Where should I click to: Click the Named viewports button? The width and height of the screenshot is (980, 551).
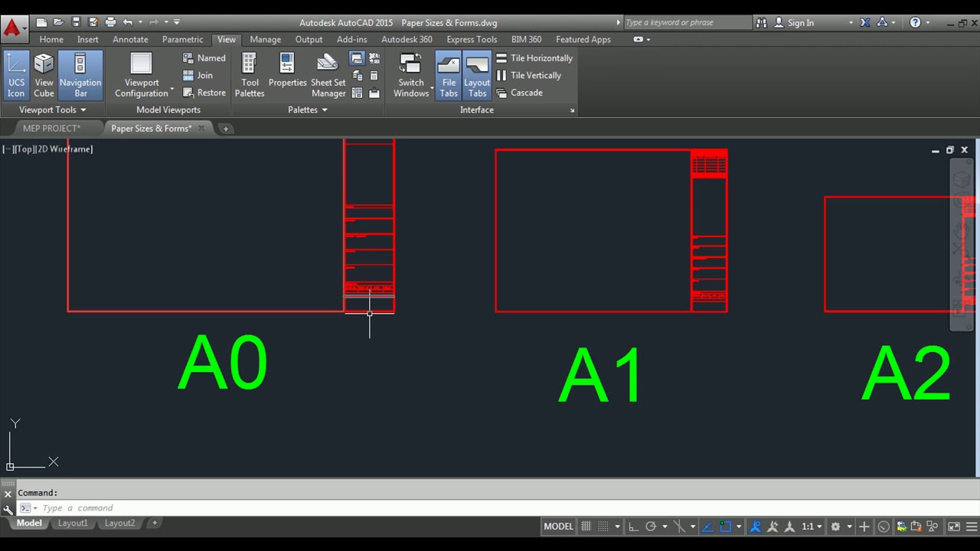click(x=204, y=58)
